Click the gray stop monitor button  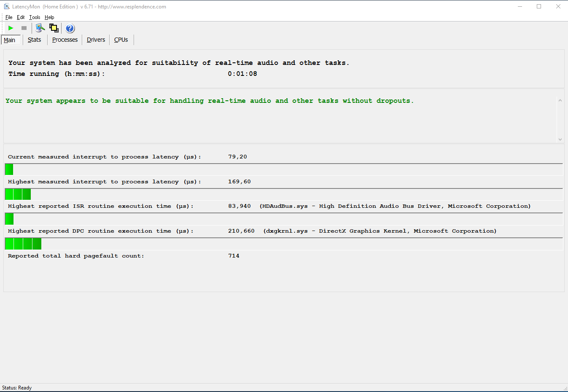(24, 28)
